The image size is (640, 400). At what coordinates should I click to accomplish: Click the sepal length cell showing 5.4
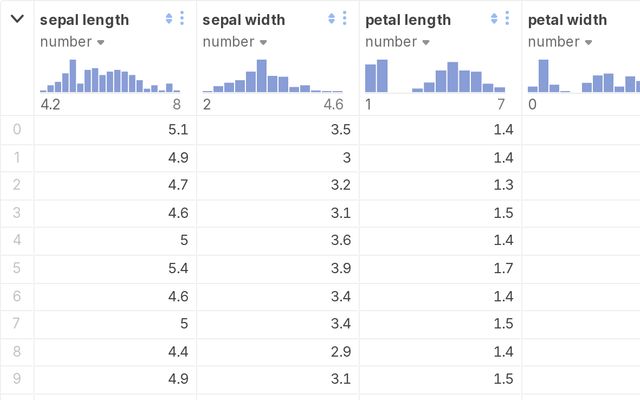115,269
